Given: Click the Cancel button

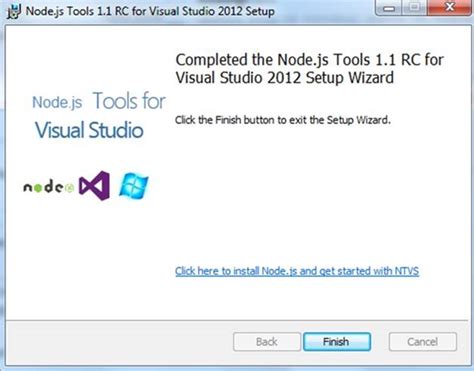Looking at the screenshot, I should [422, 342].
